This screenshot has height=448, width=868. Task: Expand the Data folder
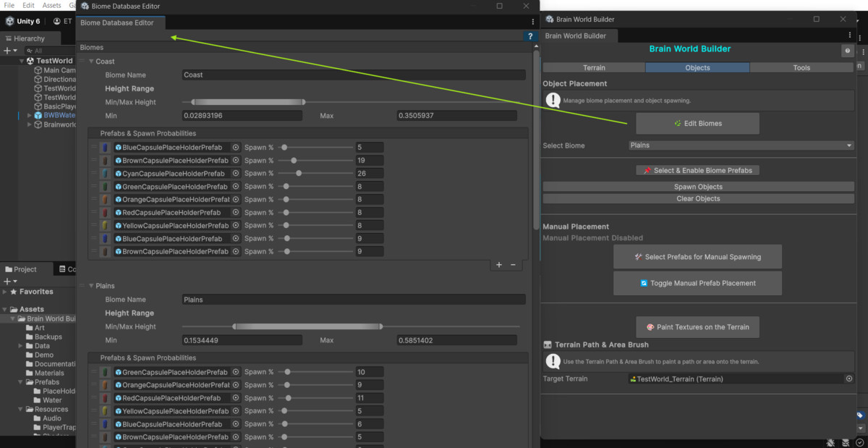[x=21, y=346]
